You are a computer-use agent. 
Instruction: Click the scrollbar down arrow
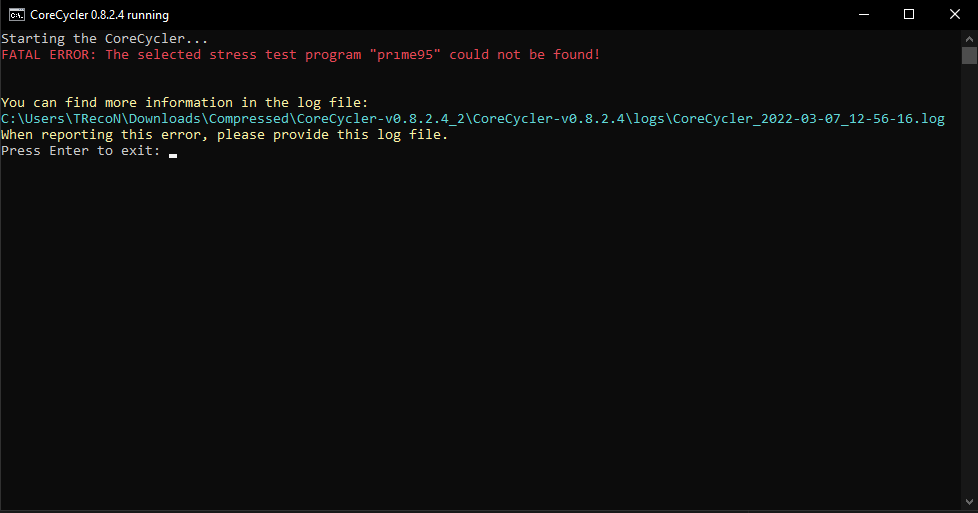(969, 502)
